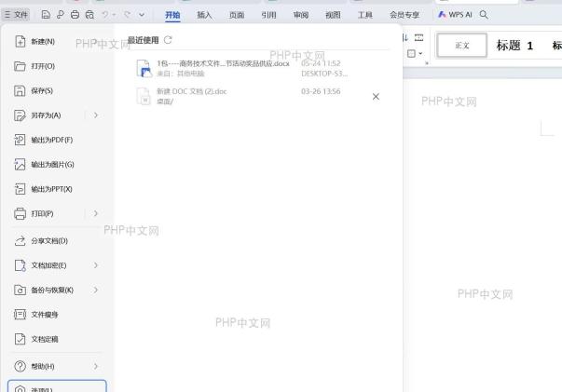
Task: Click the Save icon in quick access toolbar
Action: 46,15
